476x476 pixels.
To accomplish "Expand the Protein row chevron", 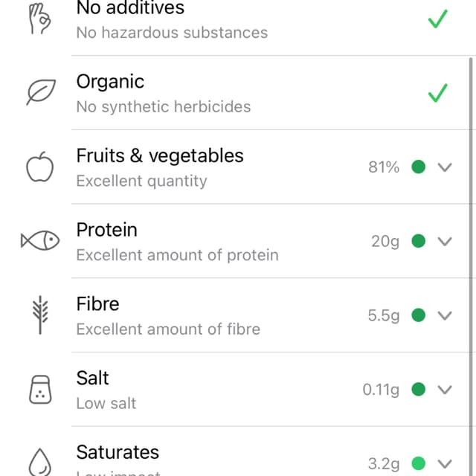I will point(445,241).
